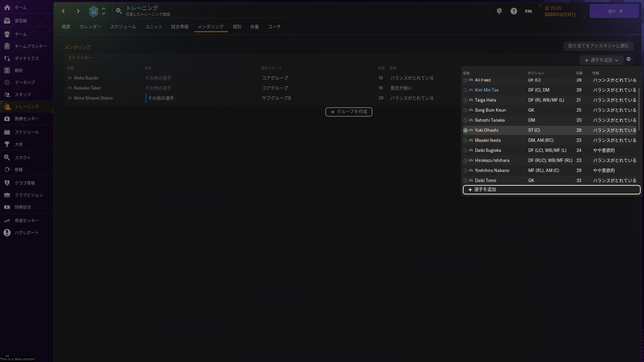Tick the Daiki Sugioka selection checkbox
The width and height of the screenshot is (644, 362).
[465, 150]
